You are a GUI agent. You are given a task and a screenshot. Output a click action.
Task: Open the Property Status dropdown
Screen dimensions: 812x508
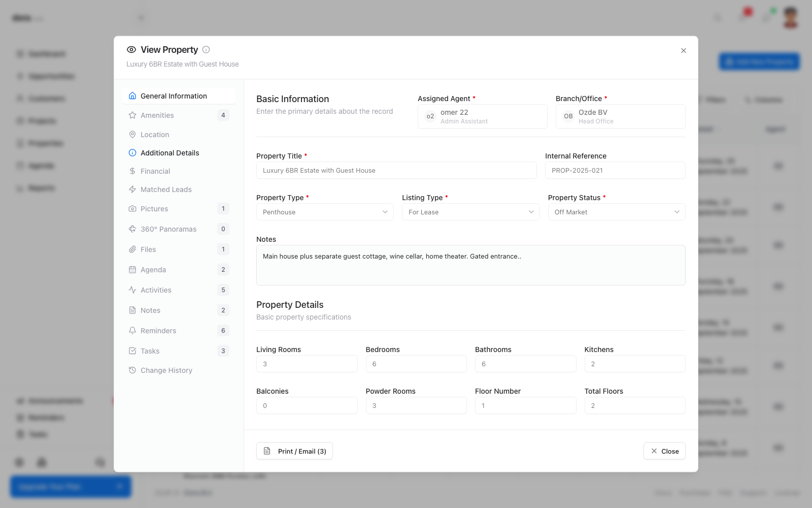(617, 212)
